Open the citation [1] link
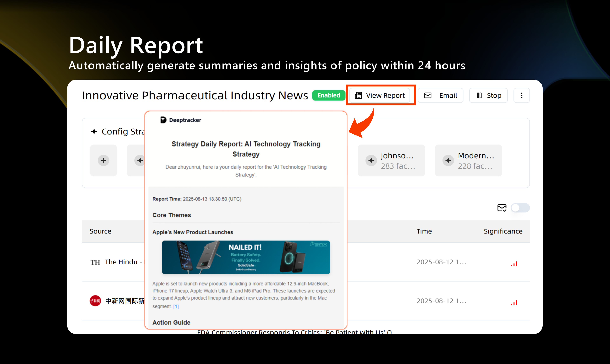The height and width of the screenshot is (364, 610). click(x=176, y=306)
